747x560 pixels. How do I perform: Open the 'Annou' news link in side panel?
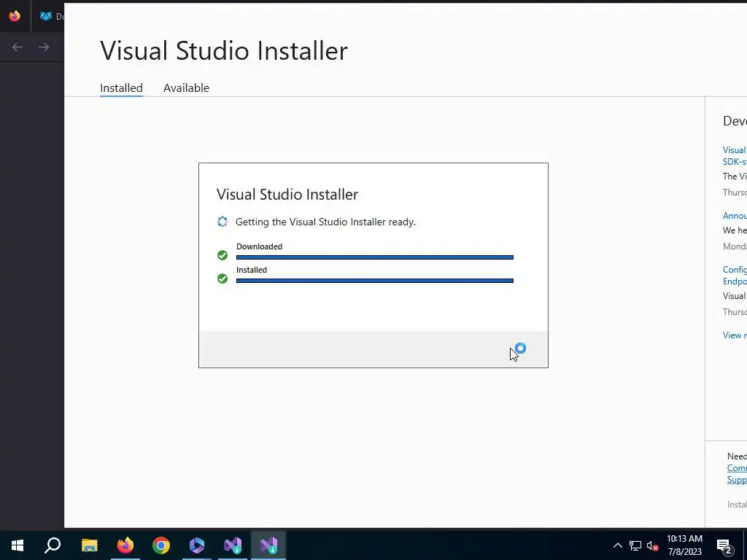coord(735,216)
